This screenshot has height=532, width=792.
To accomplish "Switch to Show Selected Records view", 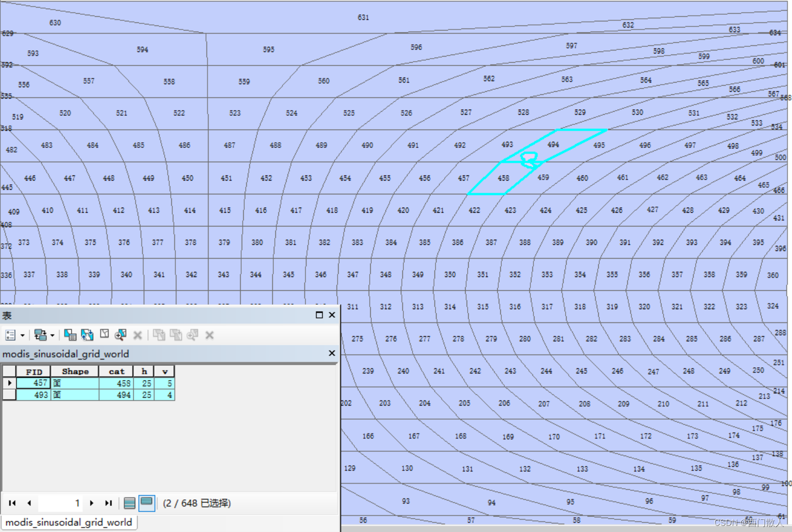I will point(146,502).
